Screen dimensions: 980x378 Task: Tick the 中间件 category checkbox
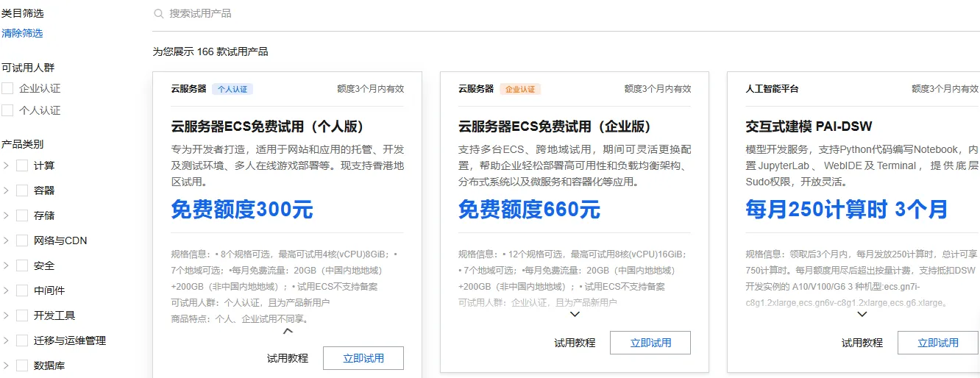[22, 290]
